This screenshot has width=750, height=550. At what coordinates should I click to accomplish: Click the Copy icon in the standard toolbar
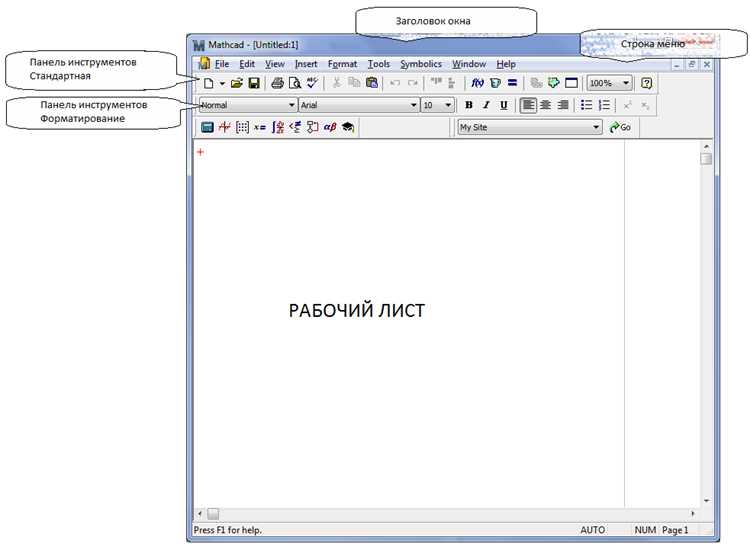click(x=354, y=83)
